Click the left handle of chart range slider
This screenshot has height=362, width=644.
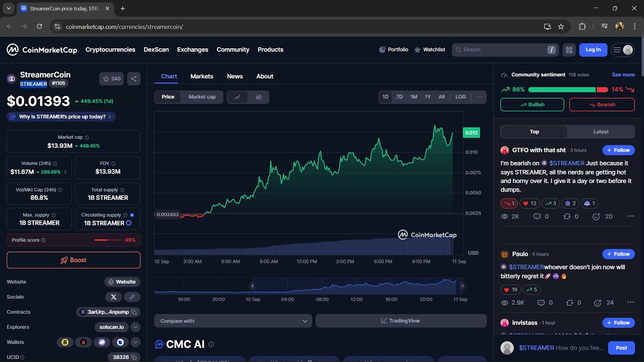(x=252, y=286)
